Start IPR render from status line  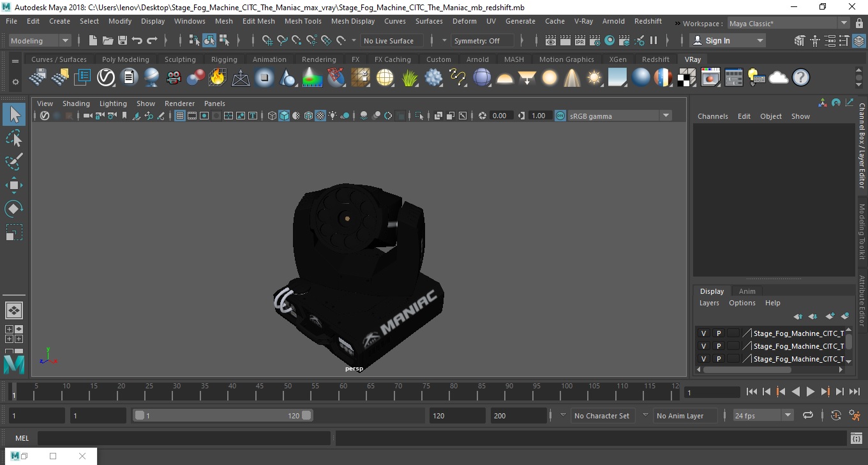coord(580,40)
